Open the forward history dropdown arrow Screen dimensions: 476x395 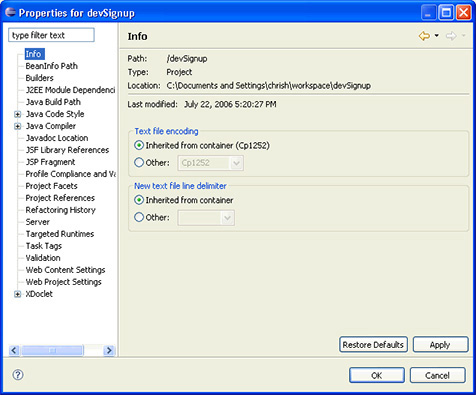point(463,36)
